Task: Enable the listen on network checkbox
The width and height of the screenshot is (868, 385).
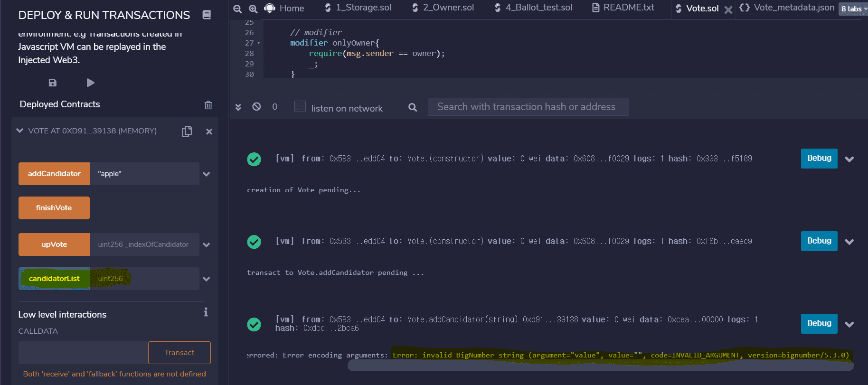Action: click(x=300, y=106)
